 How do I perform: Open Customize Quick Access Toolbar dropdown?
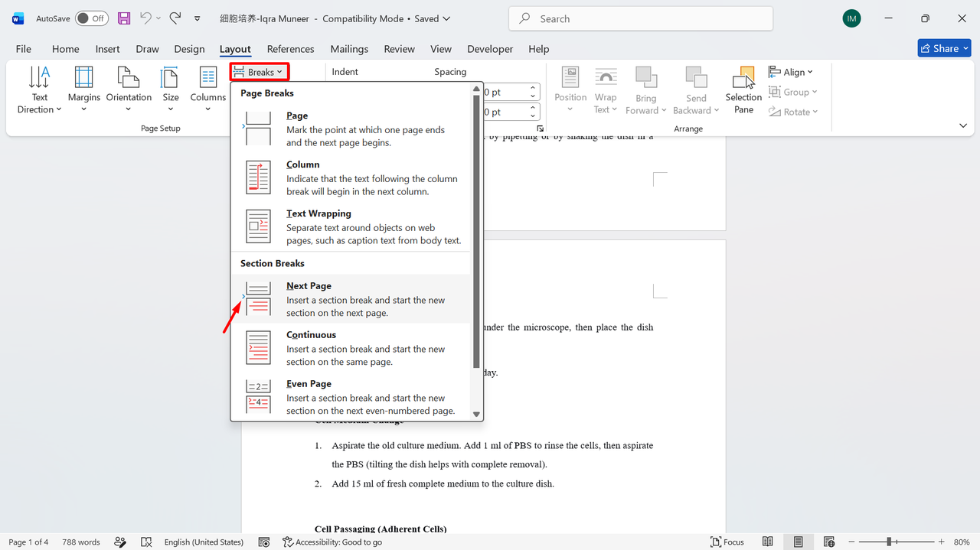tap(198, 18)
